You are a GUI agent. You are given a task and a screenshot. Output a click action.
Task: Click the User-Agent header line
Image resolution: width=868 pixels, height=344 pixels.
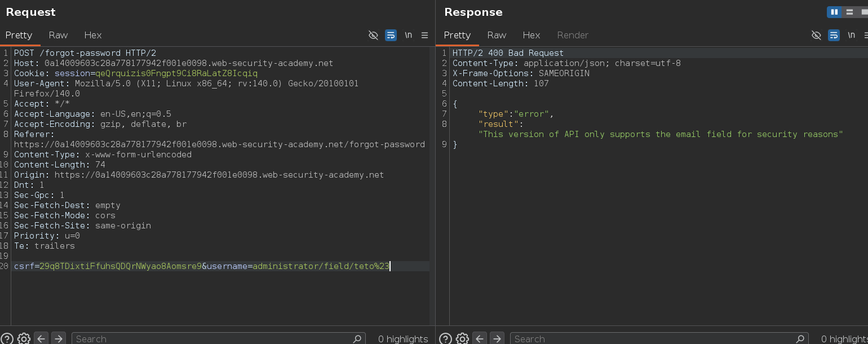tap(186, 89)
